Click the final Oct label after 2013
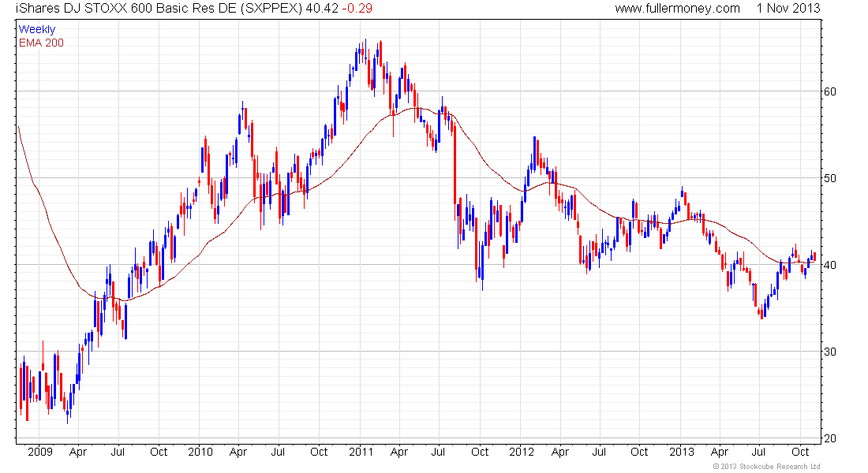 tap(800, 452)
